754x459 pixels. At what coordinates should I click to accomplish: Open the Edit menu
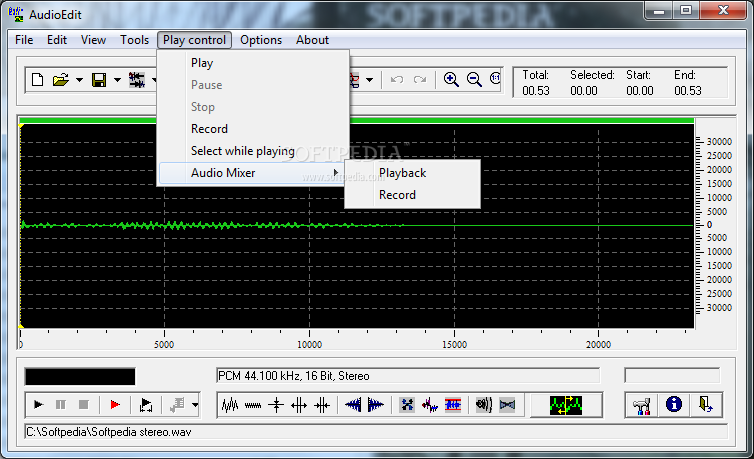click(x=57, y=40)
